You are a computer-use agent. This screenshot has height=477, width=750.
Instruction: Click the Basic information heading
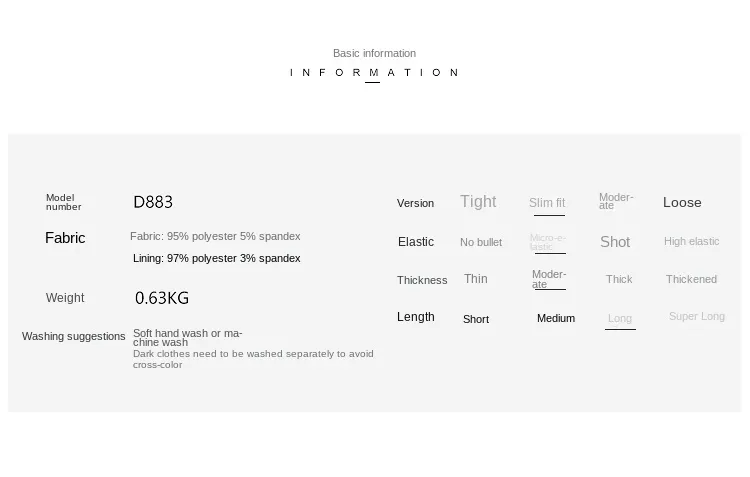tap(375, 53)
